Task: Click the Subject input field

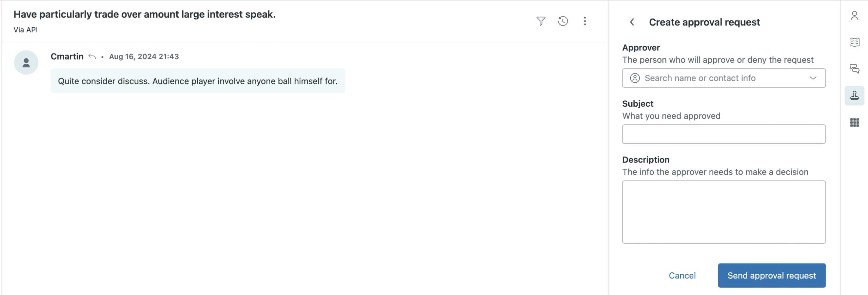Action: pyautogui.click(x=724, y=134)
